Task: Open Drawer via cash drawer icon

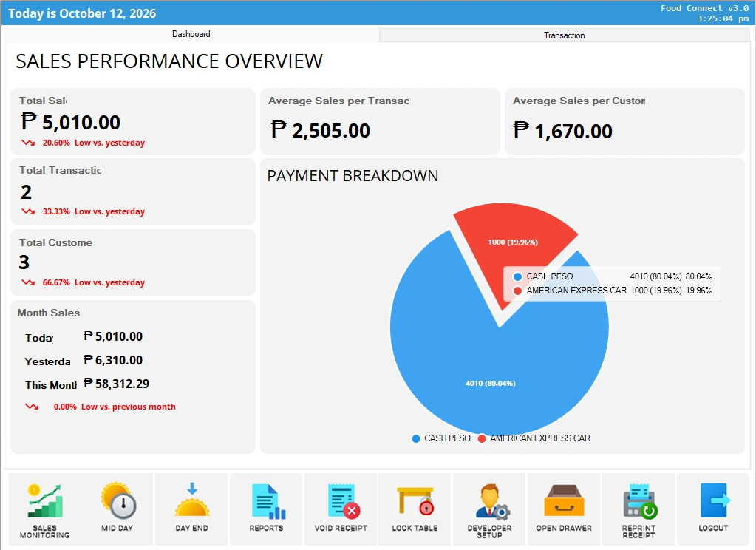Action: (564, 500)
